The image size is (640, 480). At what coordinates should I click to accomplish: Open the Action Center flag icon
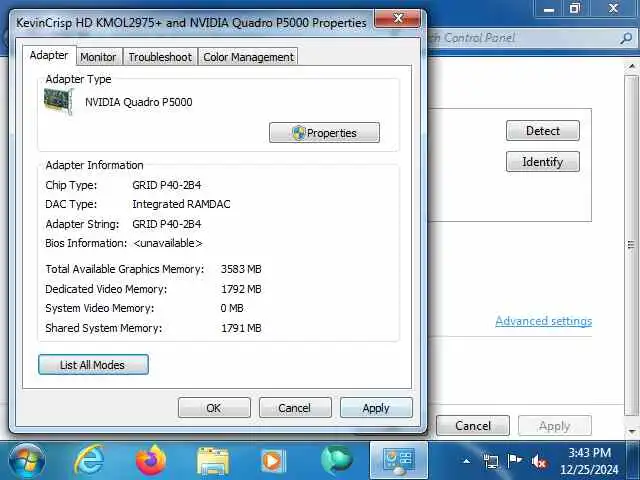point(514,461)
